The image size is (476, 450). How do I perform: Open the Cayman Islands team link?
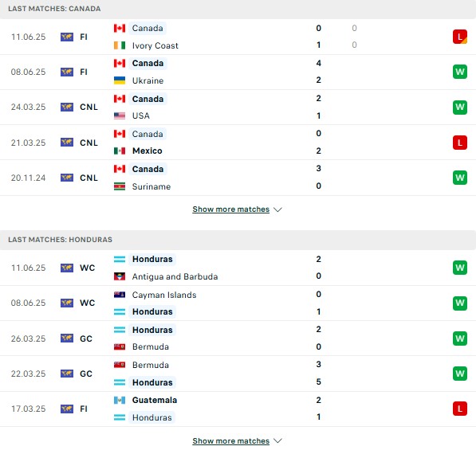coord(164,295)
